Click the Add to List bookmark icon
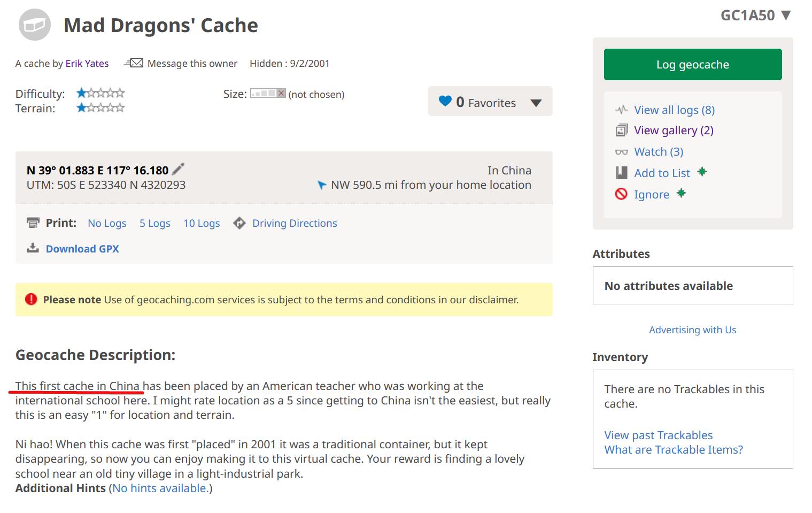Image resolution: width=812 pixels, height=513 pixels. (621, 173)
